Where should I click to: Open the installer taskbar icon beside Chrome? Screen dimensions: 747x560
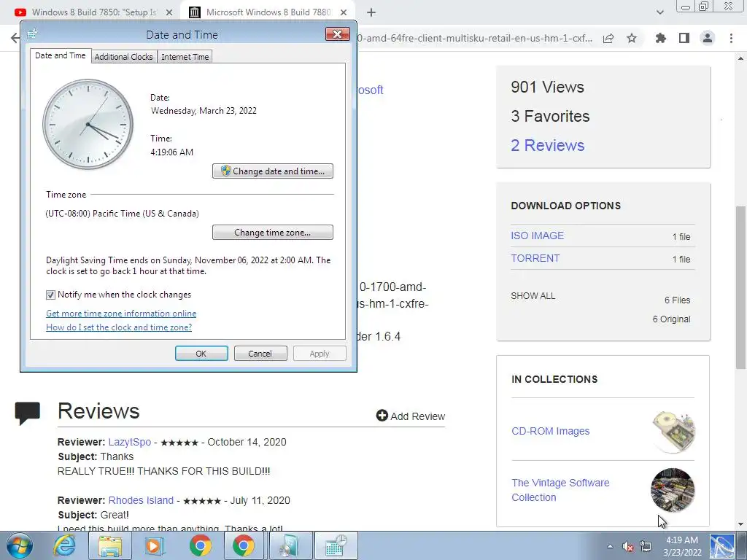coord(290,545)
